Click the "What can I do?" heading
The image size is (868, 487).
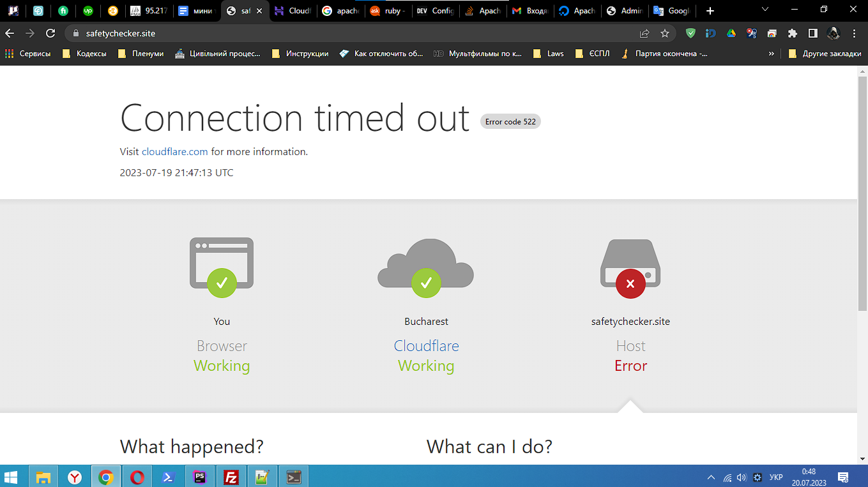(x=489, y=446)
